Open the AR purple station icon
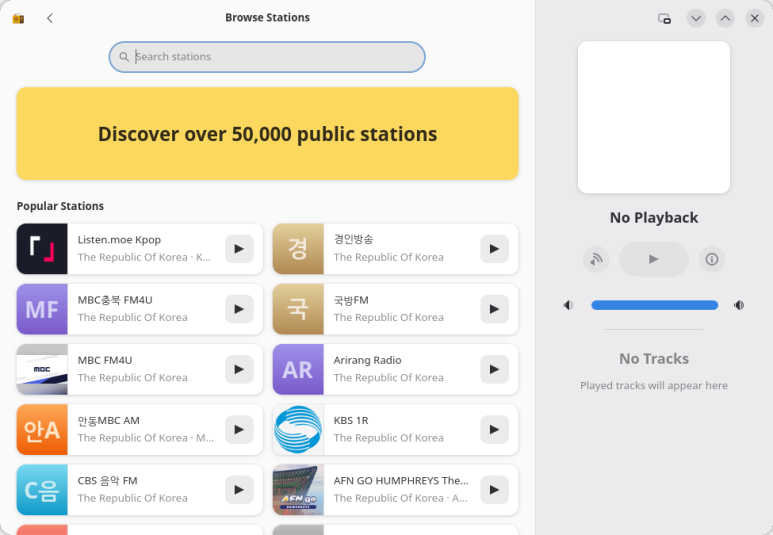 pyautogui.click(x=298, y=369)
